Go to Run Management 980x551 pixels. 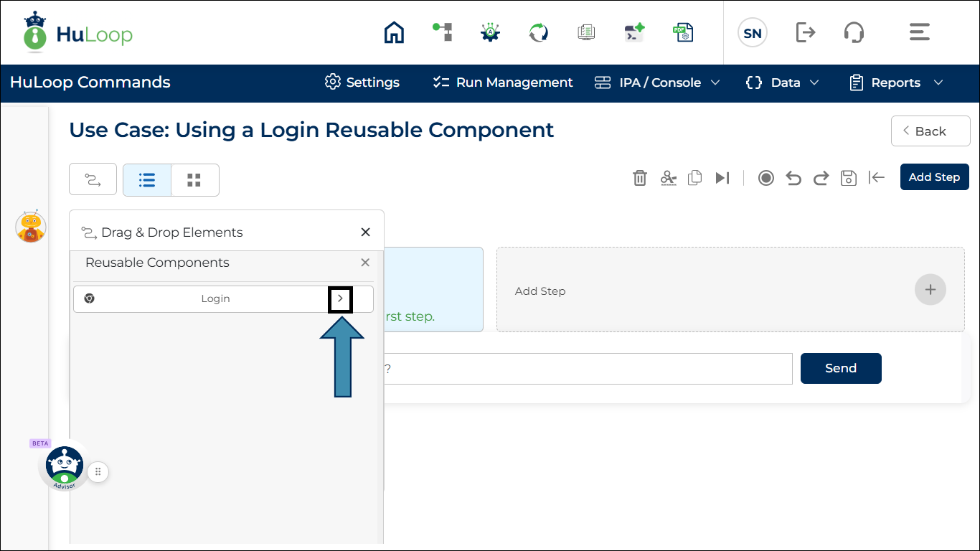pos(501,83)
